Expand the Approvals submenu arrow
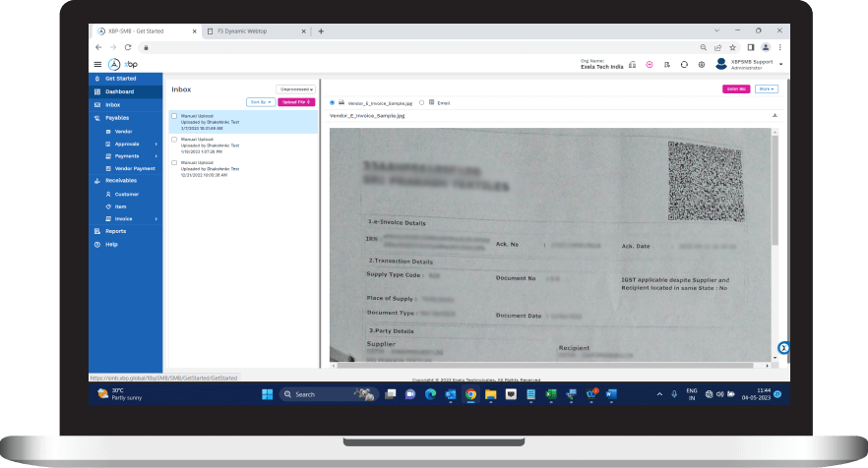Image resolution: width=868 pixels, height=468 pixels. pyautogui.click(x=156, y=144)
